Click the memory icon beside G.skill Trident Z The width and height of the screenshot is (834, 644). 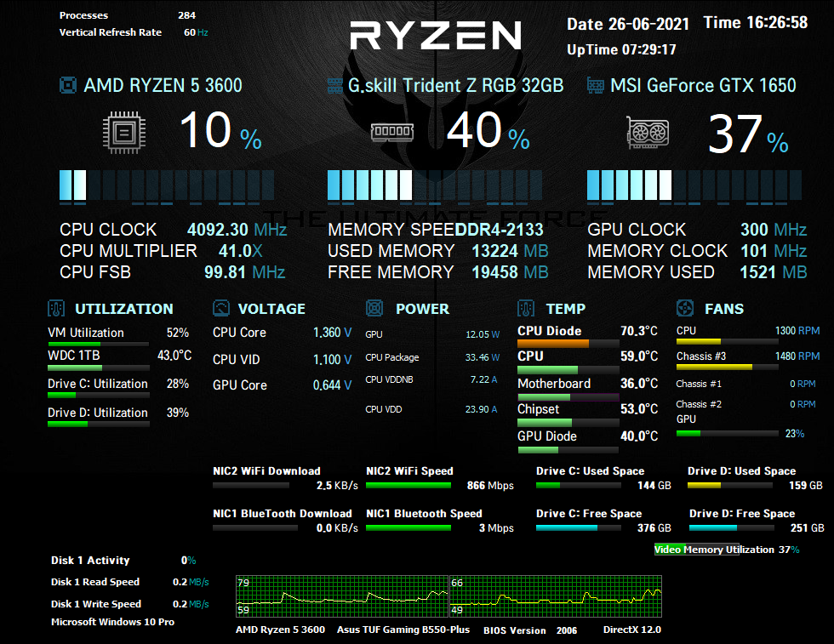(335, 85)
